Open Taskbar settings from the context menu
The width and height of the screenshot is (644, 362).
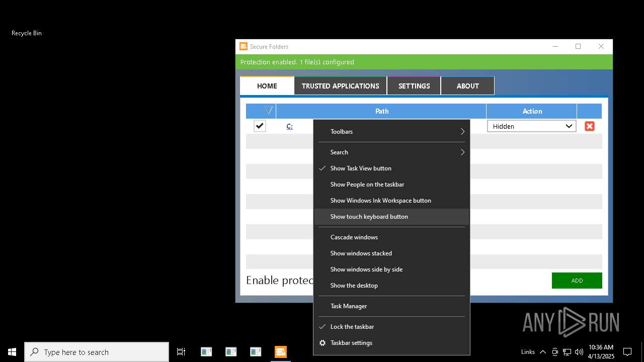pyautogui.click(x=391, y=343)
